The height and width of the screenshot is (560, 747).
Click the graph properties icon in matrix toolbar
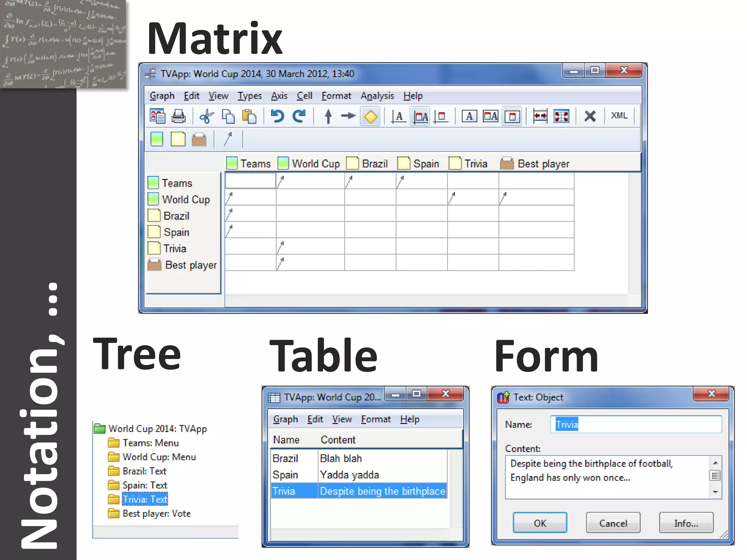pos(158,116)
